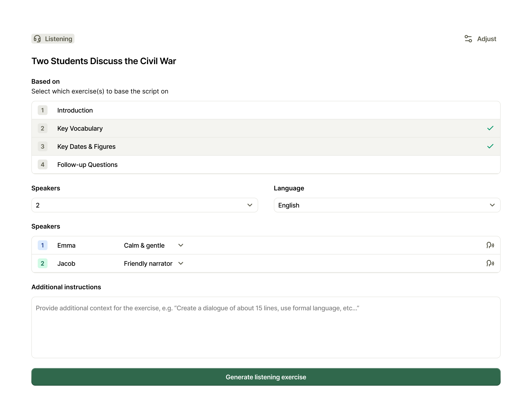Preview Emma's voice with speaker icon
Viewport: 532px width, 417px height.
coord(490,245)
